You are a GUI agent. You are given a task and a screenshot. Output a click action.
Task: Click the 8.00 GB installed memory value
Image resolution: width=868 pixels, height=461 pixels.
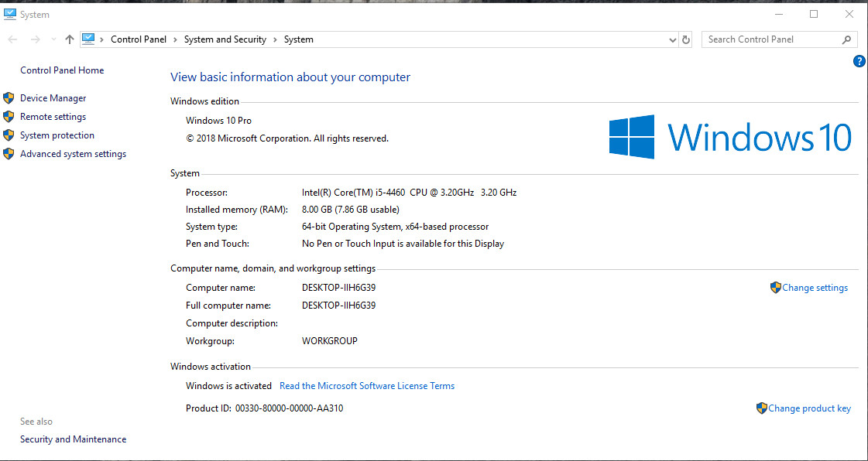[351, 210]
